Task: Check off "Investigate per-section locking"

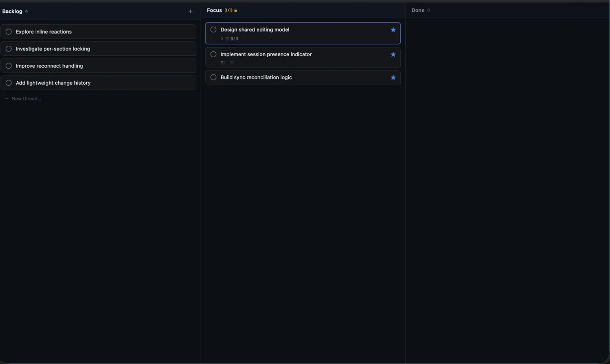Action: [x=9, y=49]
